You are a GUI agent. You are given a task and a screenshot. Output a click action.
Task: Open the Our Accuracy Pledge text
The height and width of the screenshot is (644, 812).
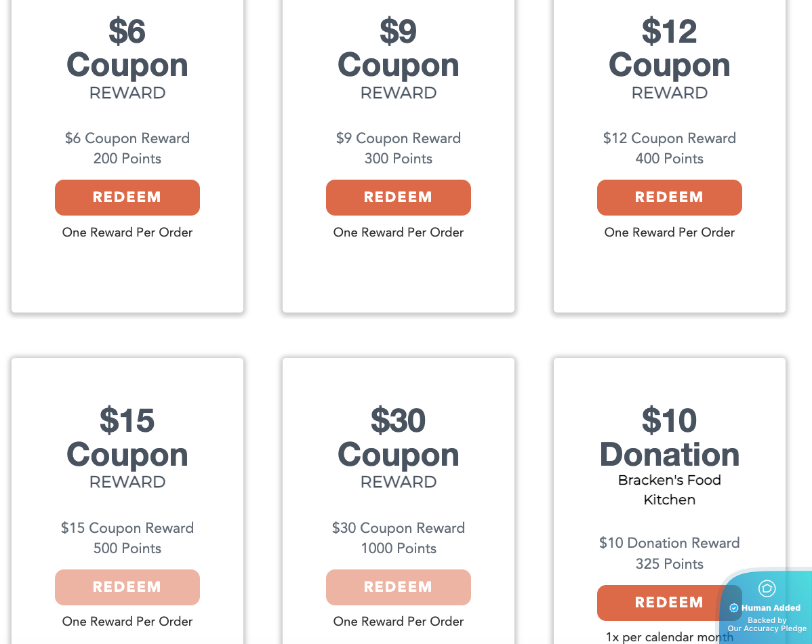[767, 628]
